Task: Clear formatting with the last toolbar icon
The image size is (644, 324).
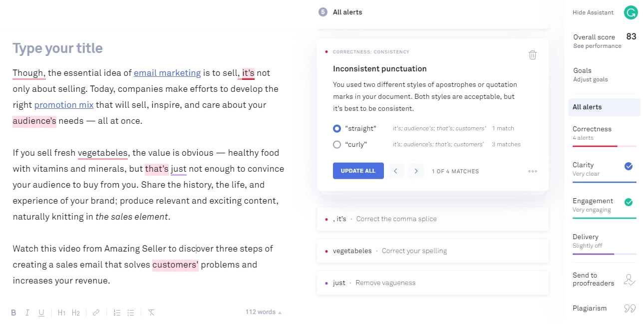Action: 151,312
